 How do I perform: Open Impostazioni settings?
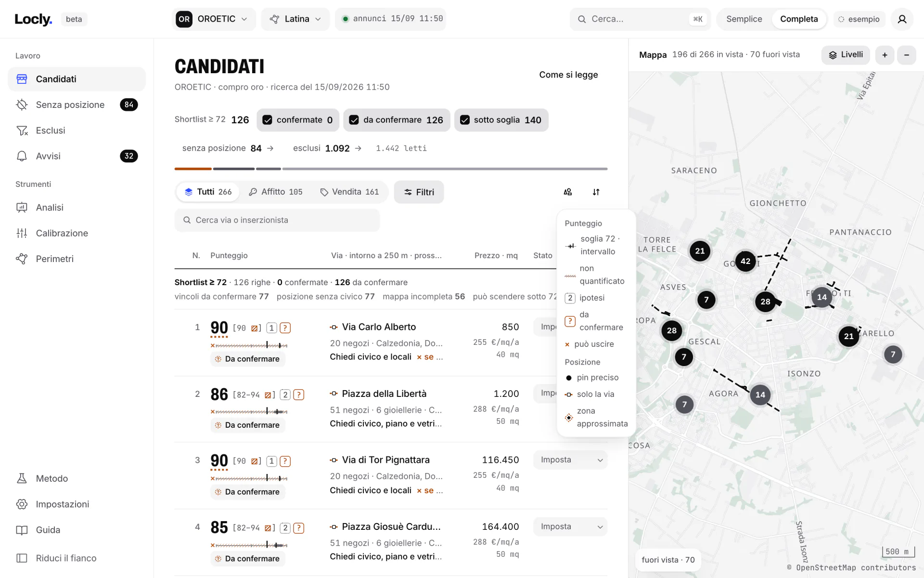click(77, 504)
